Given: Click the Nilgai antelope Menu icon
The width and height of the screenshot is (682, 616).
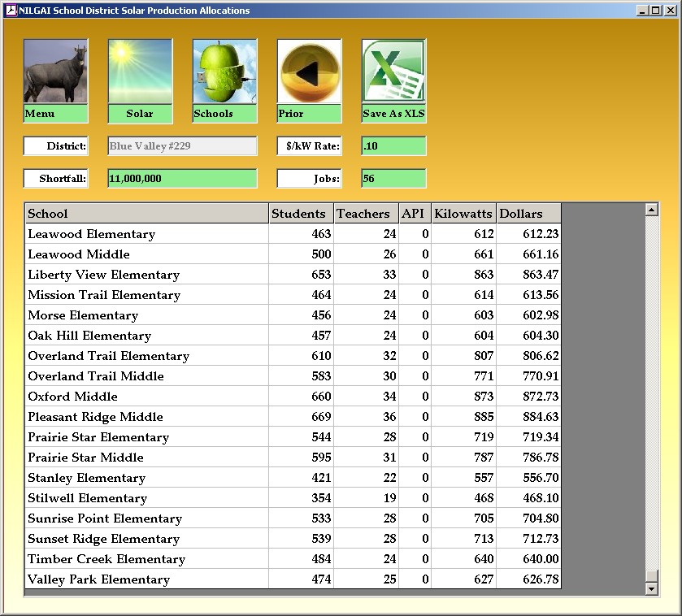Looking at the screenshot, I should point(55,72).
